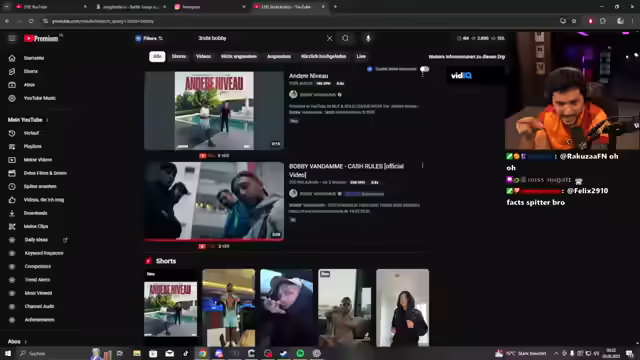Select the Videos filter chip
This screenshot has height=360, width=640.
coord(203,57)
